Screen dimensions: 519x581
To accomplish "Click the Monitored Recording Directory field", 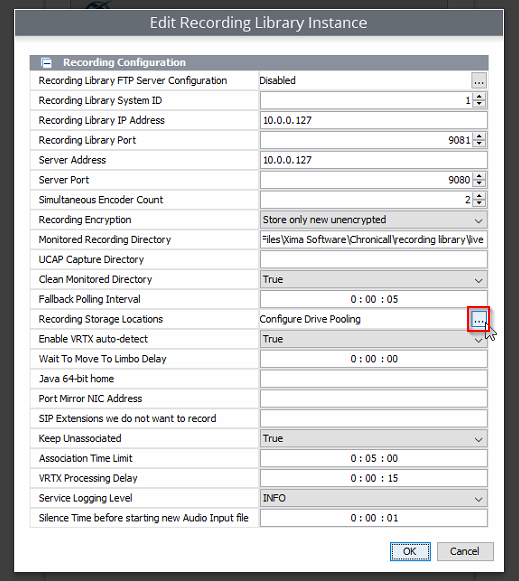I will point(373,240).
